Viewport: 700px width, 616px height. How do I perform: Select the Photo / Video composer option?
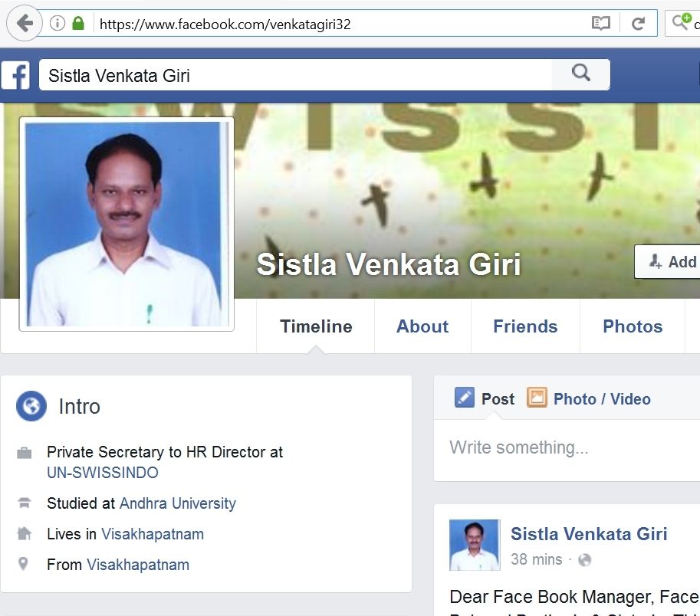click(x=589, y=398)
